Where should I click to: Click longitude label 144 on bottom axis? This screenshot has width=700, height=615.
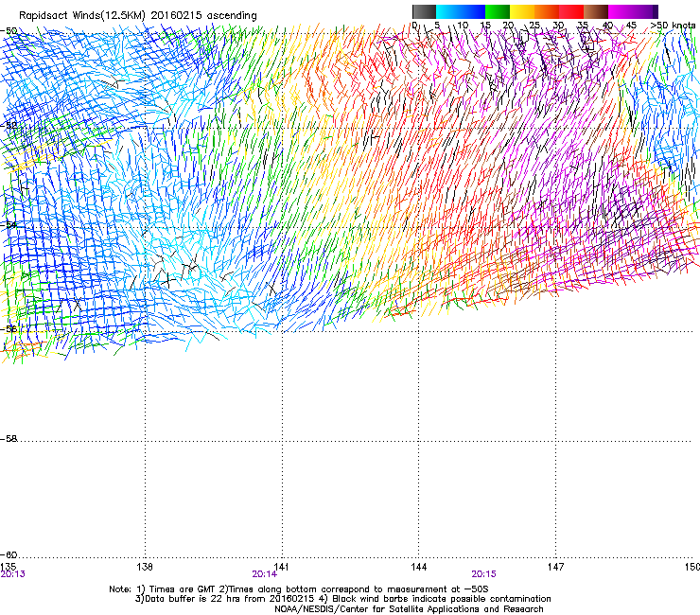418,567
